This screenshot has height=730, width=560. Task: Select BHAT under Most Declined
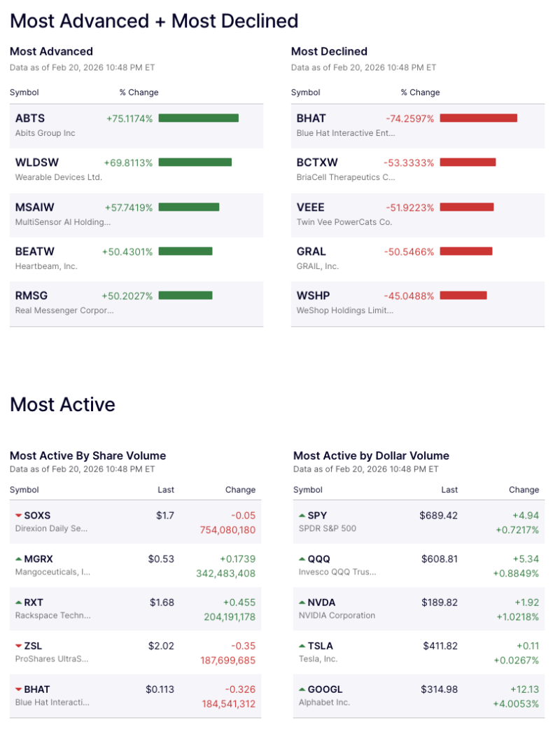[x=311, y=118]
